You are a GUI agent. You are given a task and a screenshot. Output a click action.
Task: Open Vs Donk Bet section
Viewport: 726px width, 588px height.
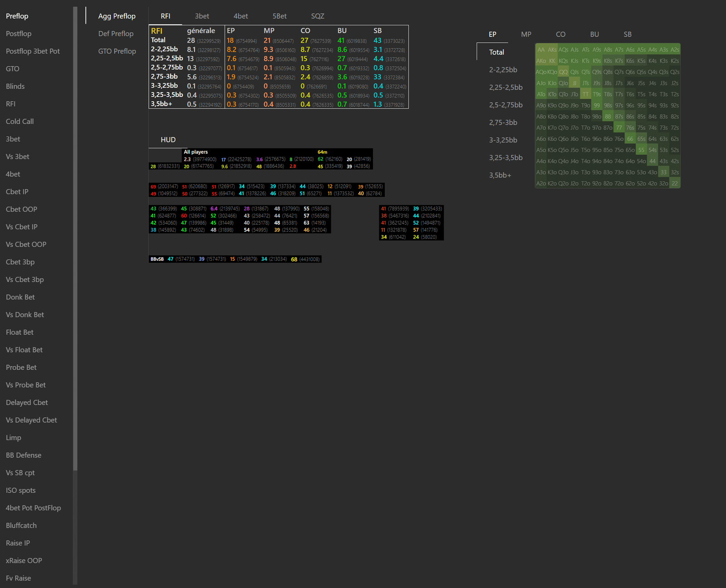point(25,315)
